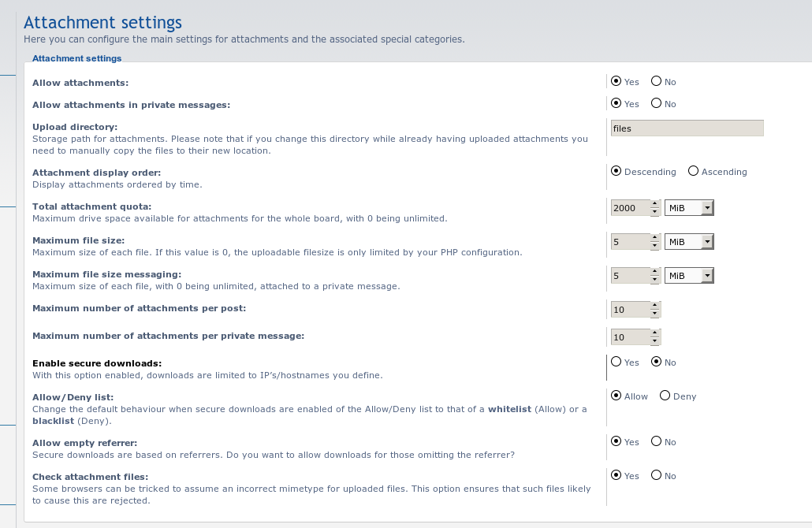812x528 pixels.
Task: Decrease Maximum file size with down arrow
Action: [x=655, y=245]
